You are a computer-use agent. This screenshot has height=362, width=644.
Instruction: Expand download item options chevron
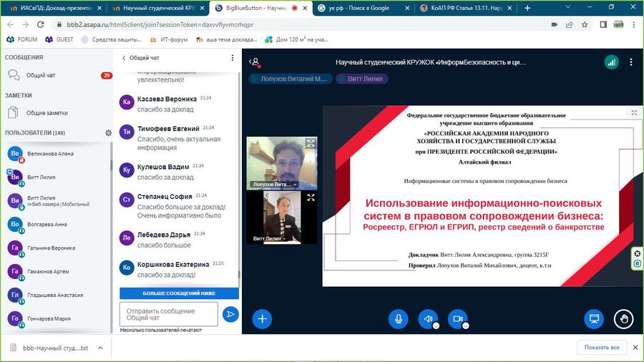tap(100, 348)
